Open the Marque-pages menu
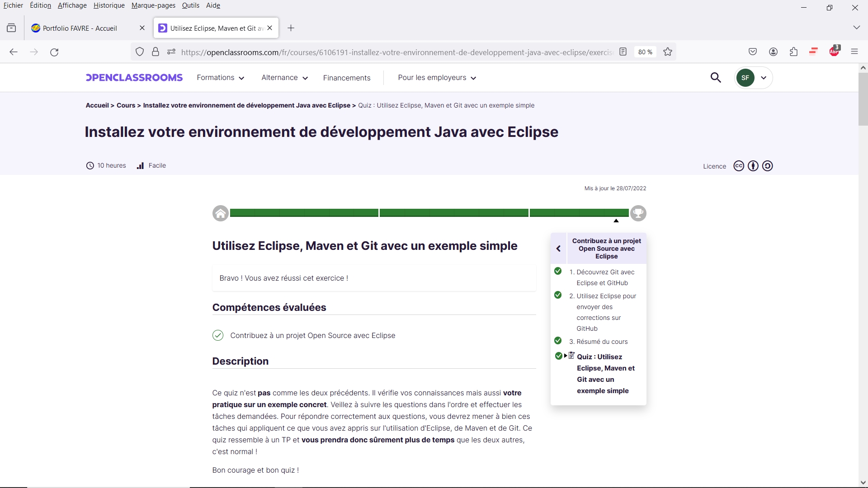 pos(153,5)
